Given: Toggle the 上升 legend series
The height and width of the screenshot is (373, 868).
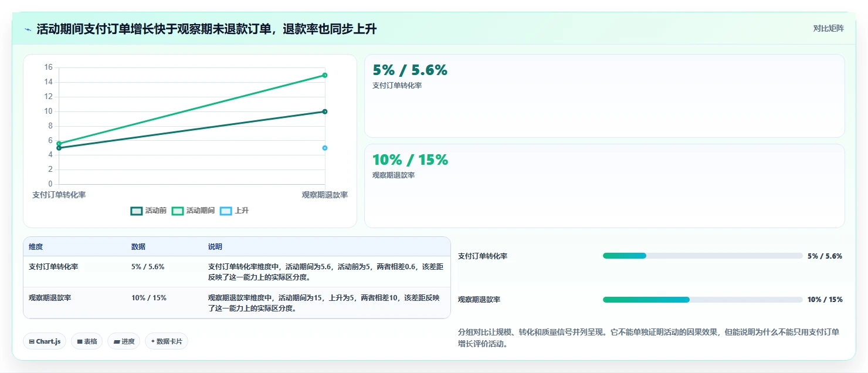Looking at the screenshot, I should (x=234, y=211).
